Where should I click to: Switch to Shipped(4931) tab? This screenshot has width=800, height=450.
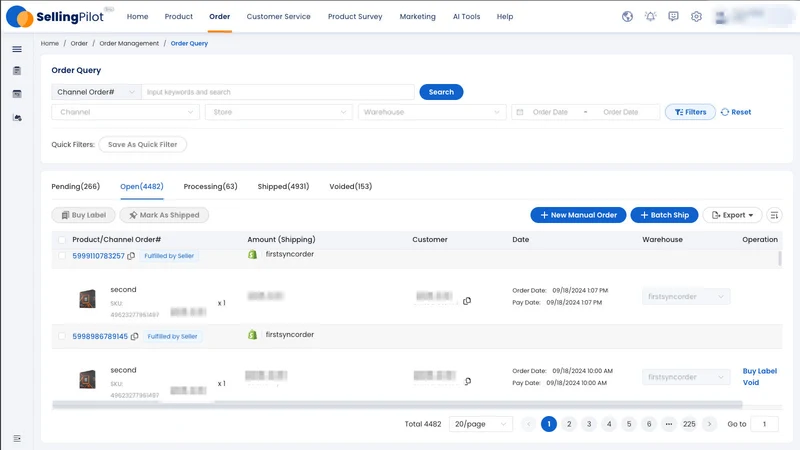click(x=283, y=186)
